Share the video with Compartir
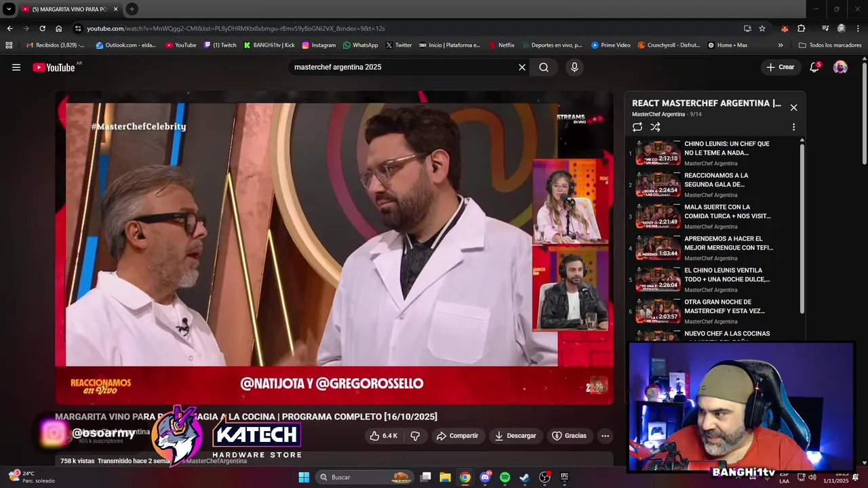Image resolution: width=868 pixels, height=488 pixels. 457,436
